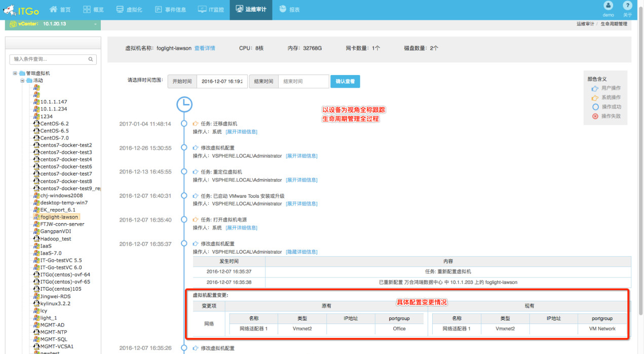Image resolution: width=644 pixels, height=354 pixels.
Task: Click the penguin icon beside kylinux3.2.2
Action: [36, 303]
